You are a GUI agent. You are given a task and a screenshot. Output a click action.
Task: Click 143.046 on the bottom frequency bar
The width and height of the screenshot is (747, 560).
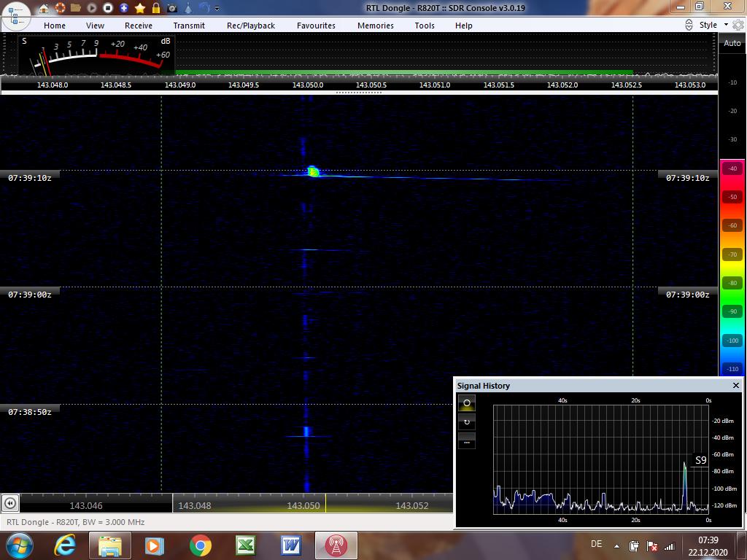pyautogui.click(x=86, y=506)
